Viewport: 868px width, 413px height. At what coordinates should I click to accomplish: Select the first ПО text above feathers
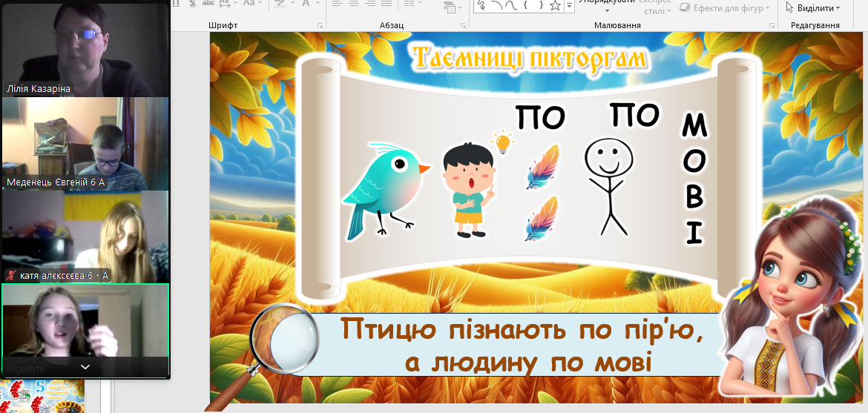coord(540,117)
